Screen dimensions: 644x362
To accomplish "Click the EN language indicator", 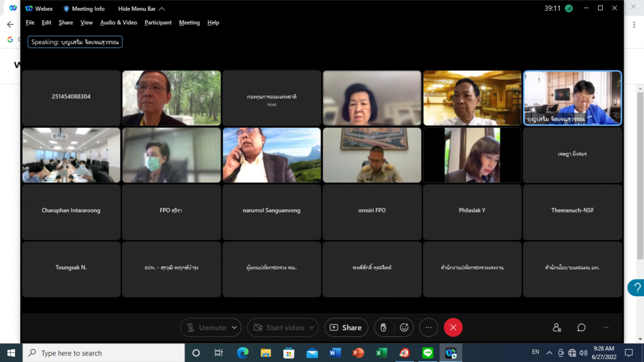I will 535,352.
